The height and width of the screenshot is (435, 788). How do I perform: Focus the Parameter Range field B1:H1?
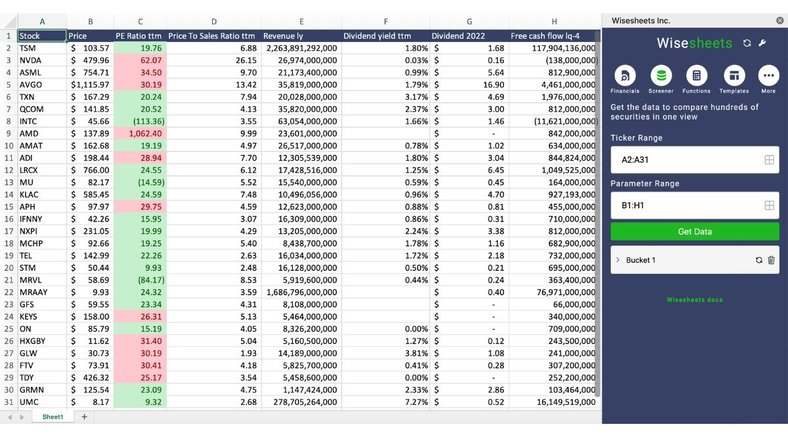point(695,205)
